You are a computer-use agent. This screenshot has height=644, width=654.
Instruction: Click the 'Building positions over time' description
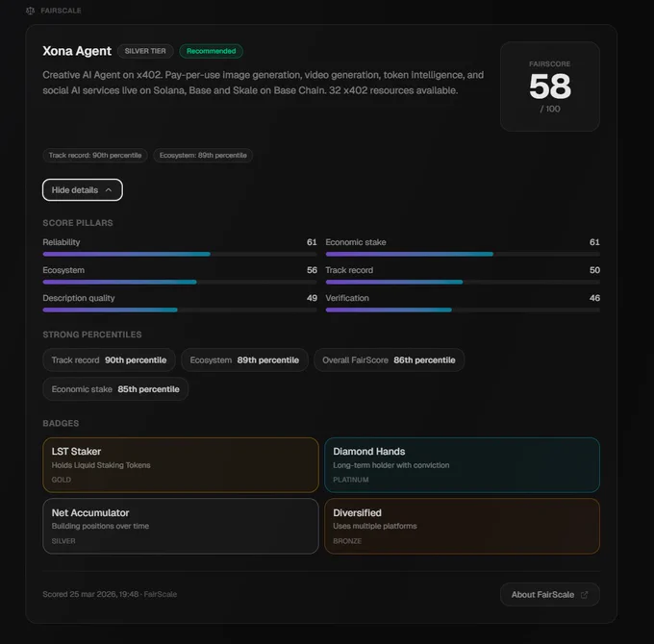click(x=100, y=526)
